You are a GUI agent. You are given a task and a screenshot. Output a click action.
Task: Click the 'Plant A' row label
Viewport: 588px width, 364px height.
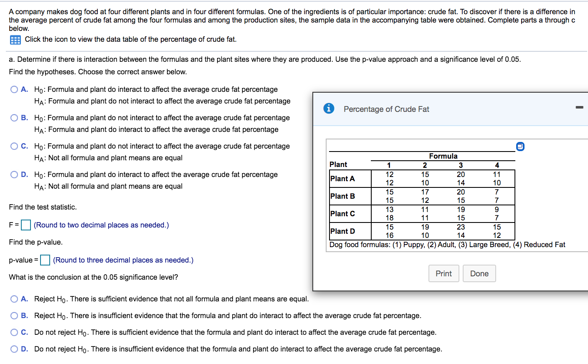tap(342, 179)
